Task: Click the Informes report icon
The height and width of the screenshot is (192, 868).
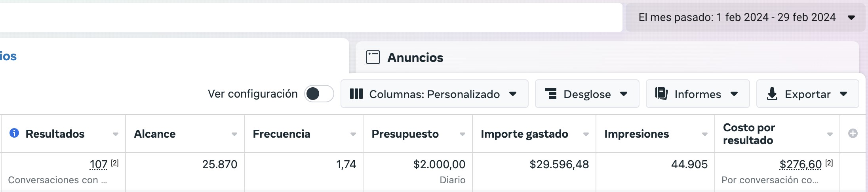Action: tap(661, 94)
